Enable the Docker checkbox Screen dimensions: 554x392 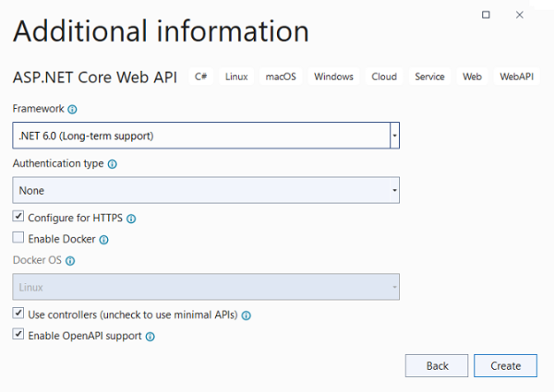click(18, 239)
